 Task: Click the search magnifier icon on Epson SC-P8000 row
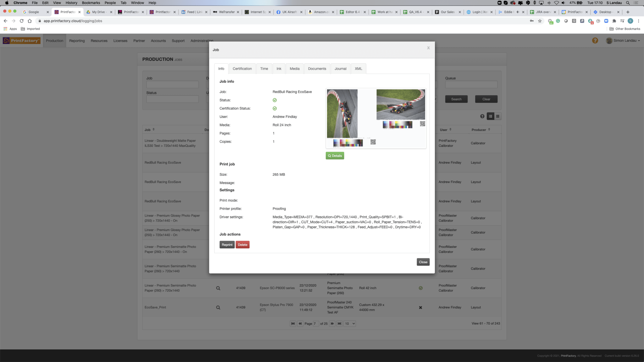[x=218, y=288]
